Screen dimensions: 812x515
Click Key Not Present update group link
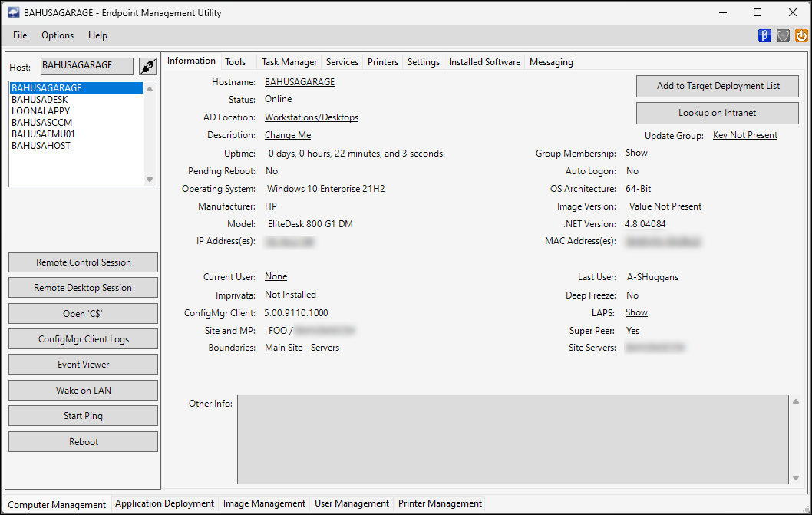745,135
